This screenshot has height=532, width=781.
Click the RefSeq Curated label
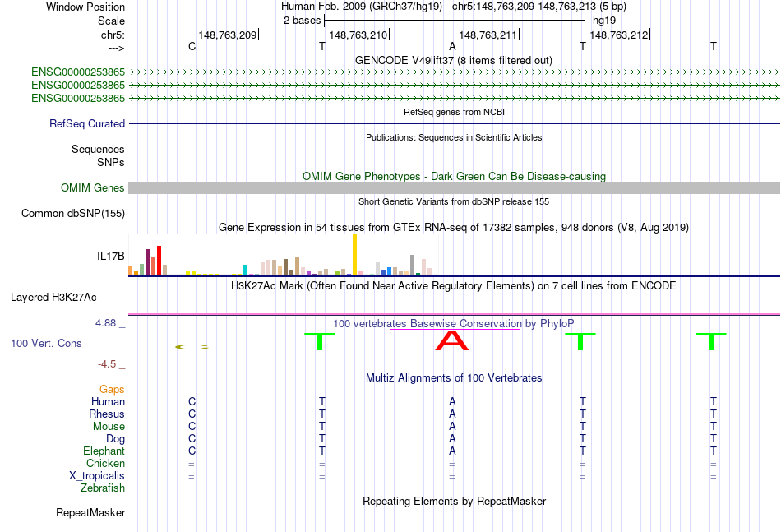click(86, 123)
